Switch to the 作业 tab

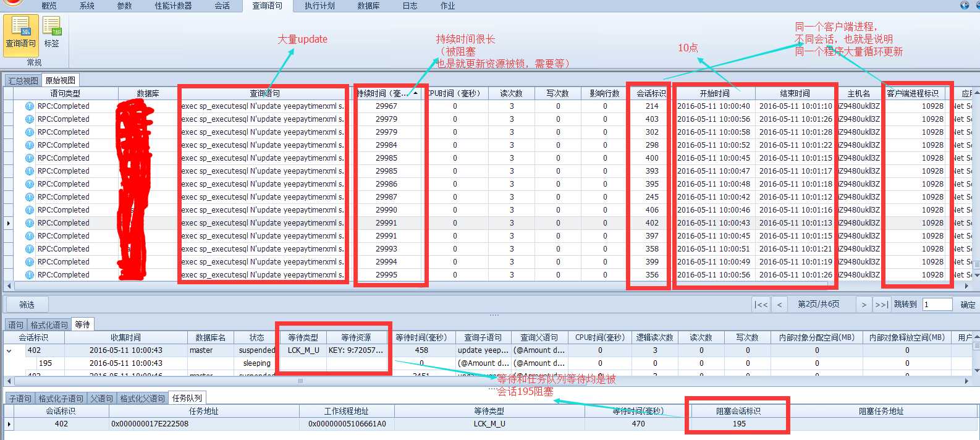click(x=447, y=6)
